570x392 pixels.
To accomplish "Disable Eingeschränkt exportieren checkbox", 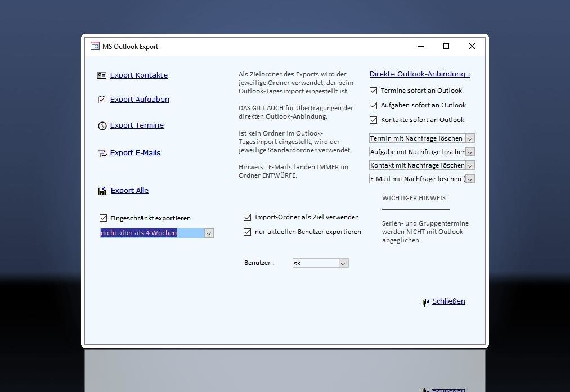I will [x=103, y=218].
